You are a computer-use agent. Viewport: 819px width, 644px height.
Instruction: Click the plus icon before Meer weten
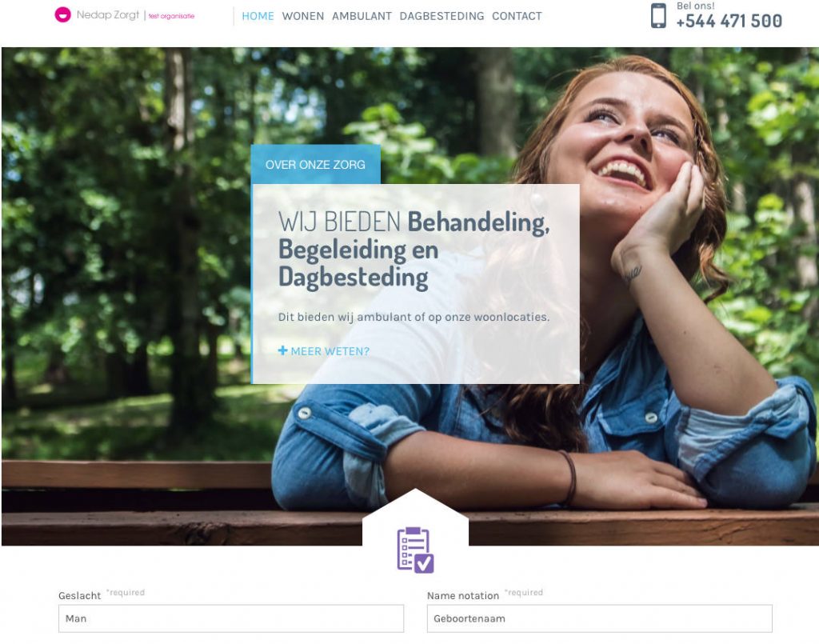point(282,350)
